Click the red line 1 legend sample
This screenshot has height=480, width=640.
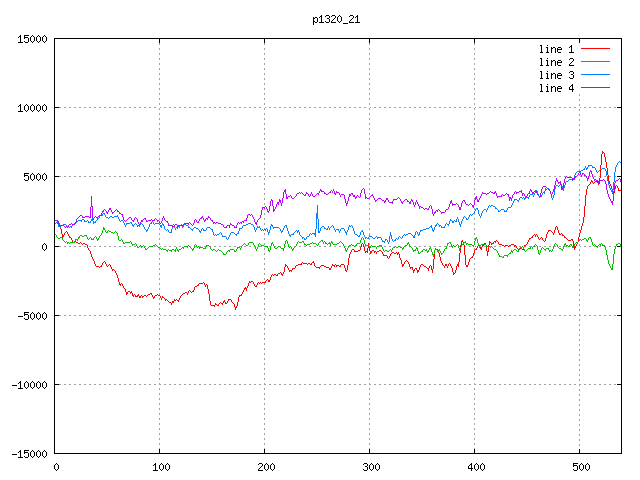(595, 49)
